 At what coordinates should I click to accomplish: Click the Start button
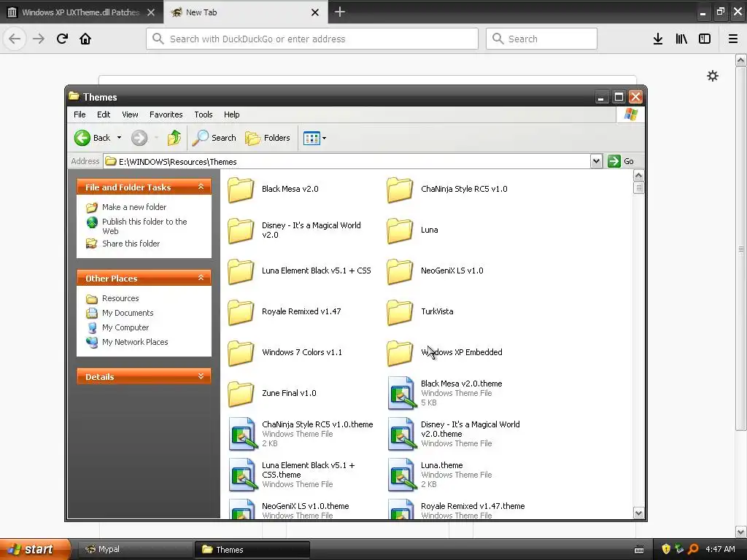pyautogui.click(x=34, y=549)
